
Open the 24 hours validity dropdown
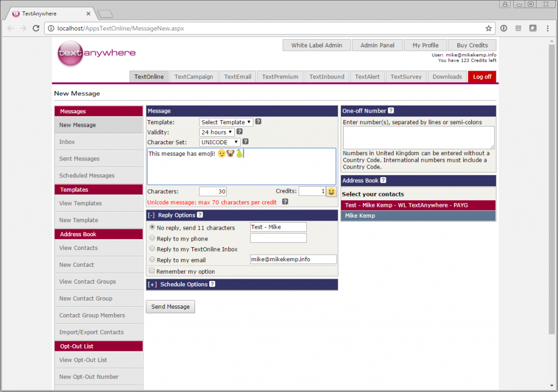pos(217,132)
